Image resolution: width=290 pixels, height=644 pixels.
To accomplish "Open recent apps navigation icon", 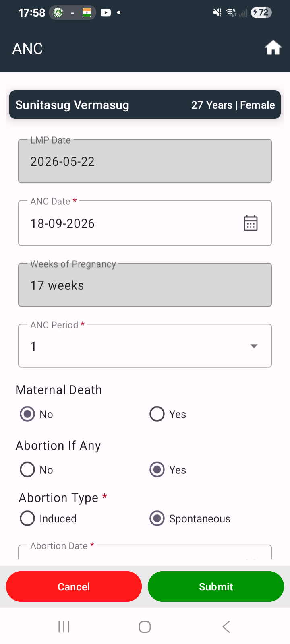I will pos(64,627).
